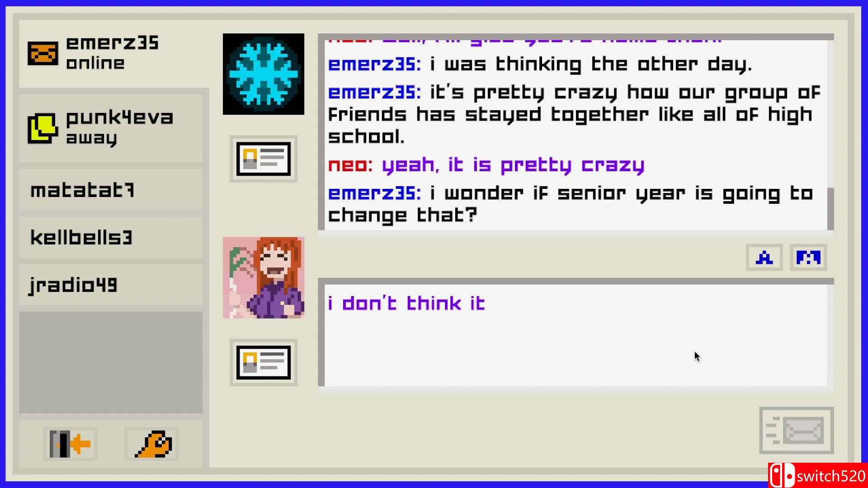Select punk4eva away buddy entry
Screen dimensions: 868x488
pos(111,128)
